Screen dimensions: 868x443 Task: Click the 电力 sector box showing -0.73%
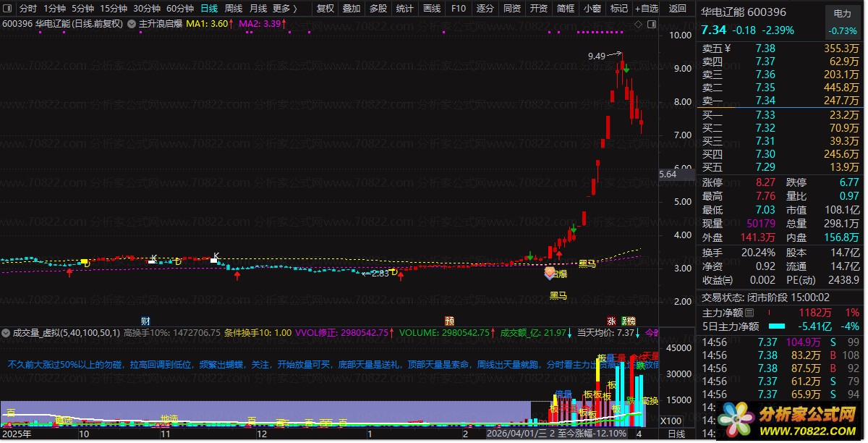click(843, 22)
